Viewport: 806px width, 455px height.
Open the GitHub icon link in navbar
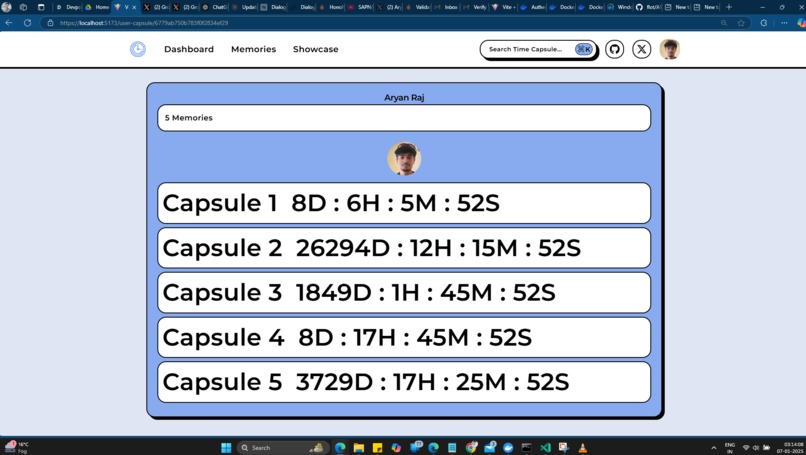[614, 49]
